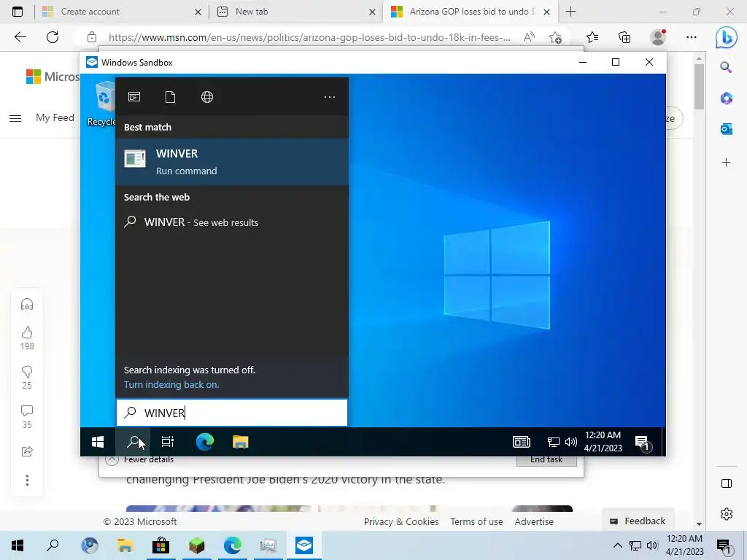Click the sandbox taskbar search magnifier
Image resolution: width=747 pixels, height=560 pixels.
pyautogui.click(x=133, y=442)
